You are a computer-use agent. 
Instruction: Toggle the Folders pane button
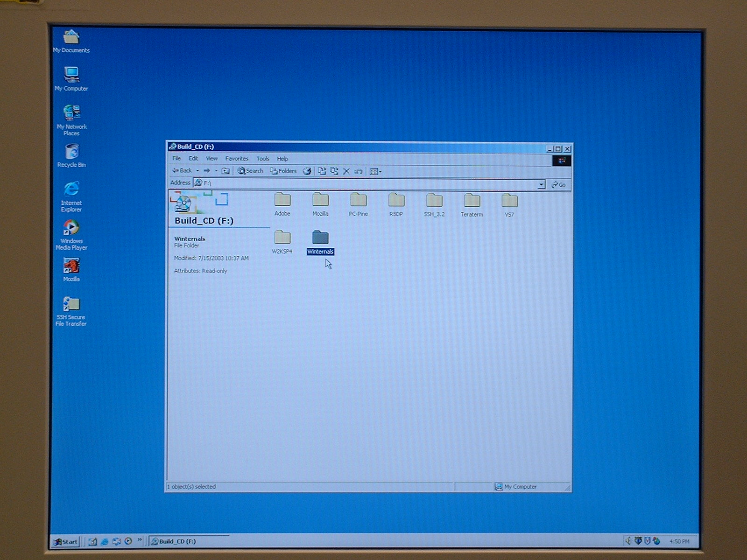point(283,171)
